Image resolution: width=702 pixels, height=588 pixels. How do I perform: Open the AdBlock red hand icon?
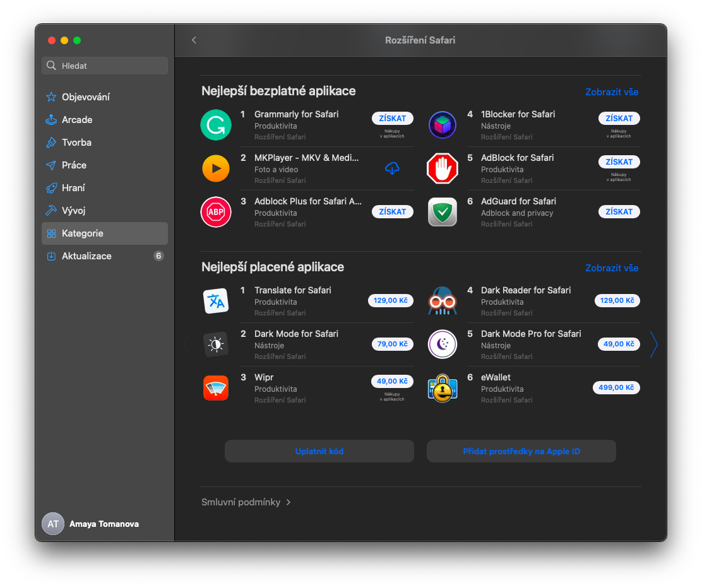(x=443, y=168)
